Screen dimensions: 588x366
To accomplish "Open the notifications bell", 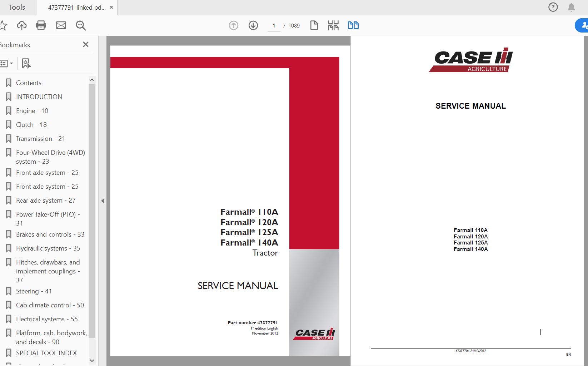I will (x=572, y=7).
